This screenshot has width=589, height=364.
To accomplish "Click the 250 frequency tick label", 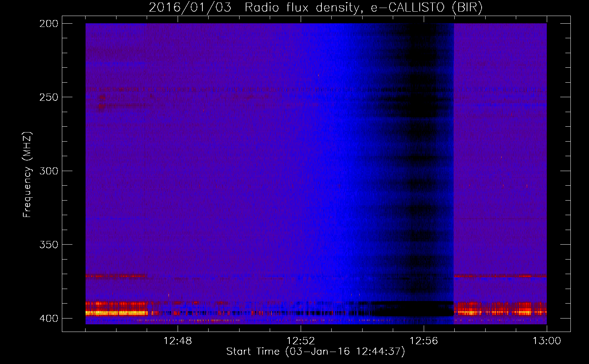I will [x=49, y=97].
